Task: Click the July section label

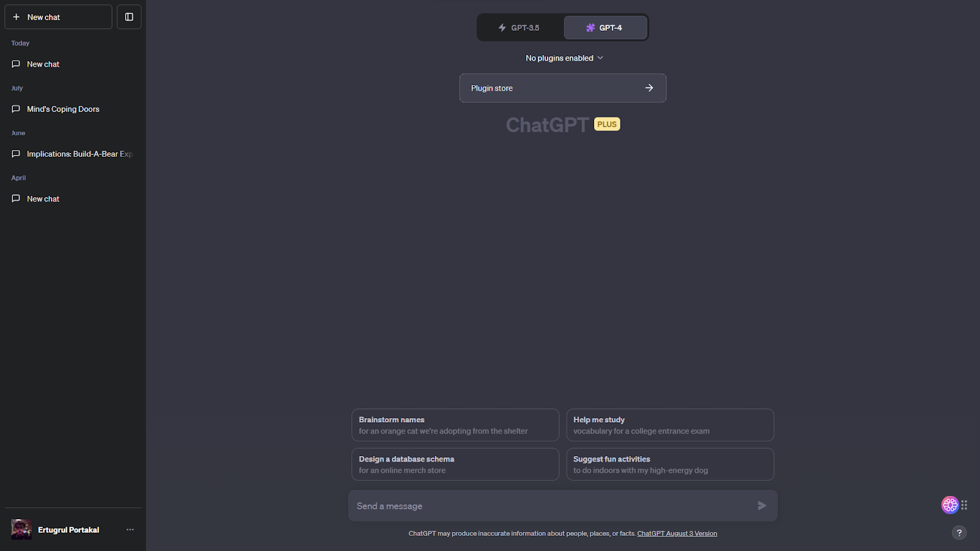Action: [x=17, y=88]
